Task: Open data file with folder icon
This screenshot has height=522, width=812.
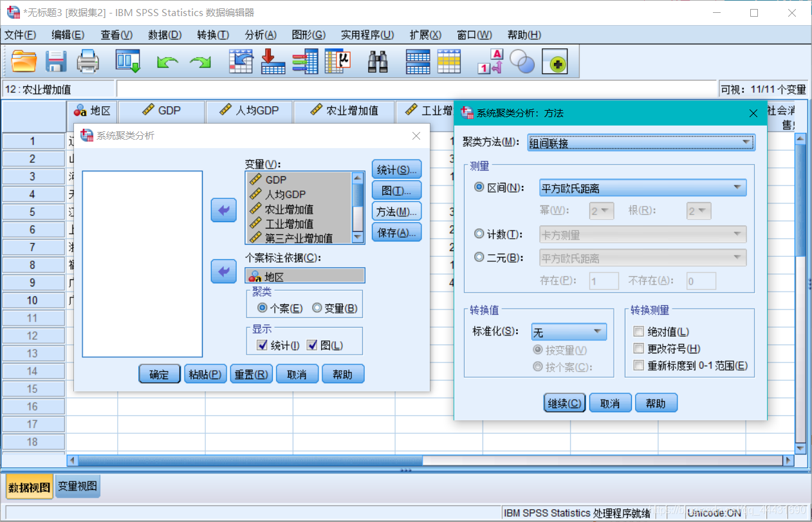Action: [x=24, y=61]
